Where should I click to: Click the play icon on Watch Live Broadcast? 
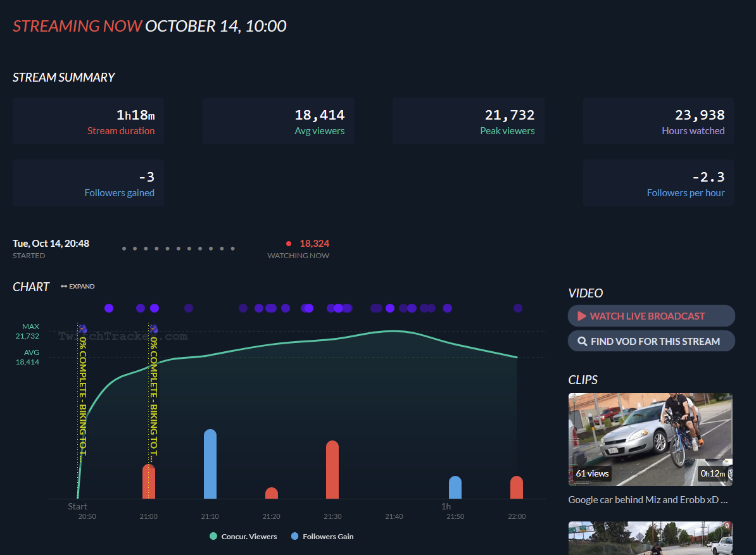click(582, 316)
